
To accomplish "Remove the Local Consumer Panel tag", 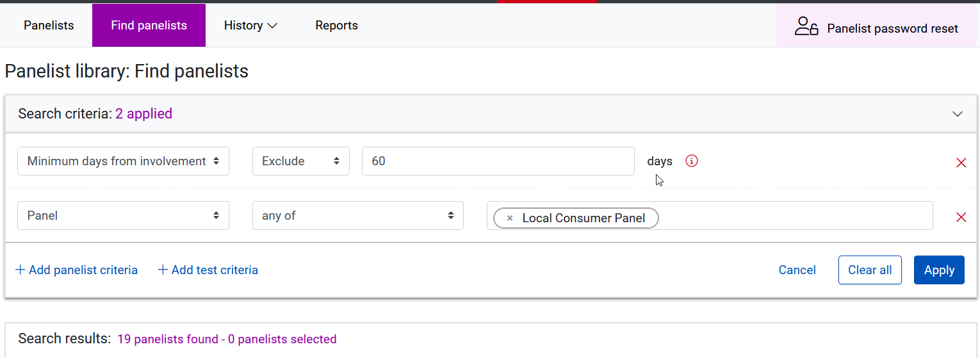I will [510, 218].
